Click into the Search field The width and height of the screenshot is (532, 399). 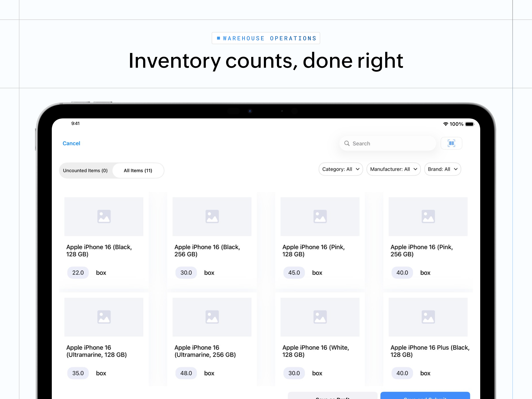pos(388,143)
